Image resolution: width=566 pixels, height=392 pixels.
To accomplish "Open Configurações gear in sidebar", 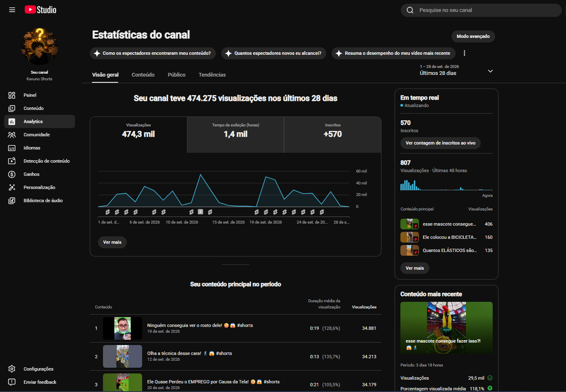I will tap(12, 369).
